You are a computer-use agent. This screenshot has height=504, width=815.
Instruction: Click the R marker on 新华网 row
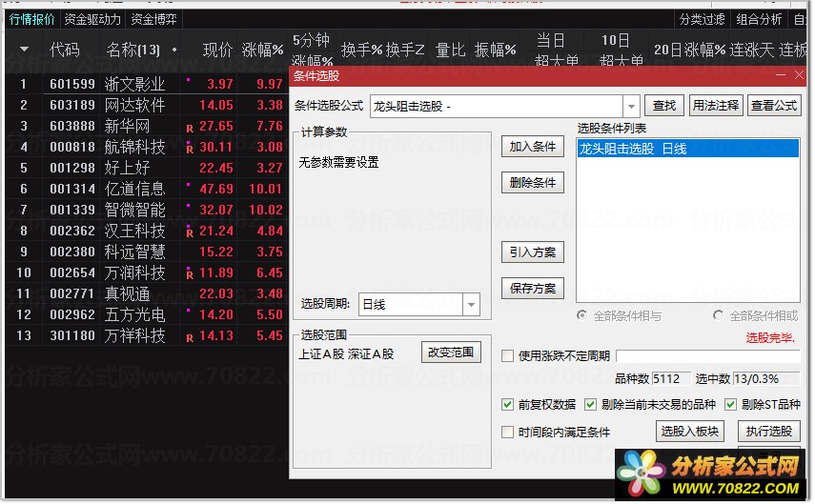190,129
